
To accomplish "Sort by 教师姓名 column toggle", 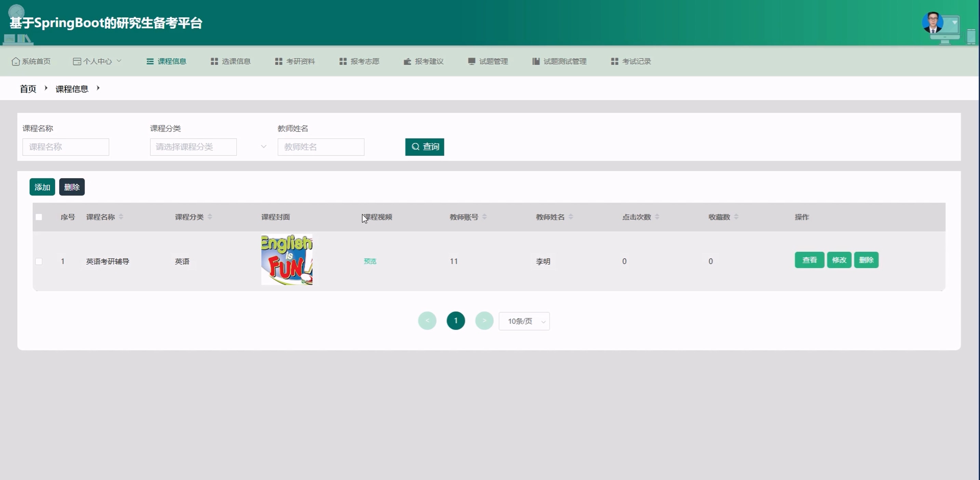I will pyautogui.click(x=571, y=217).
